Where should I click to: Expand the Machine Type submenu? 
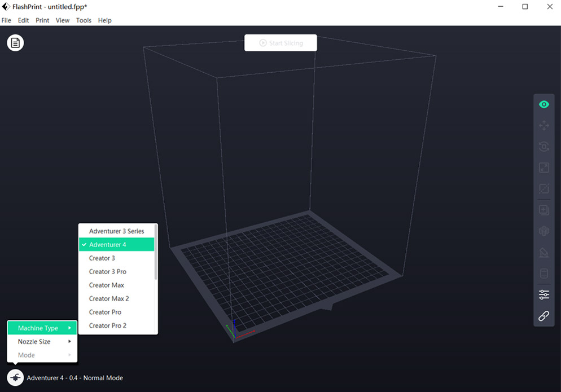coord(42,328)
